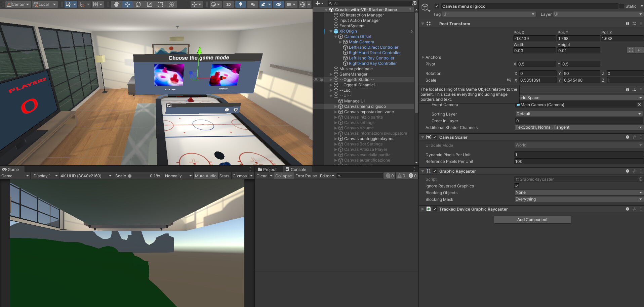Click the Console search field
Image resolution: width=644 pixels, height=307 pixels.
(x=360, y=176)
